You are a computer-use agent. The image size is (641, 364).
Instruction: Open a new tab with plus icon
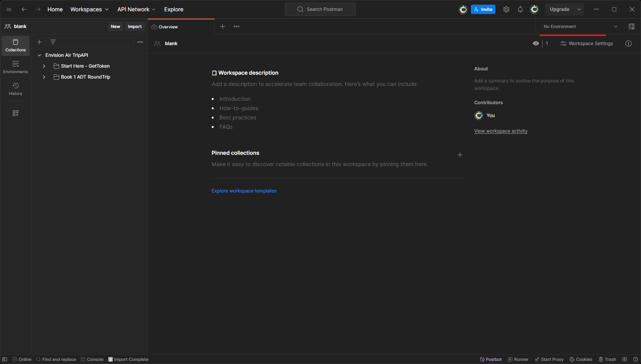223,26
